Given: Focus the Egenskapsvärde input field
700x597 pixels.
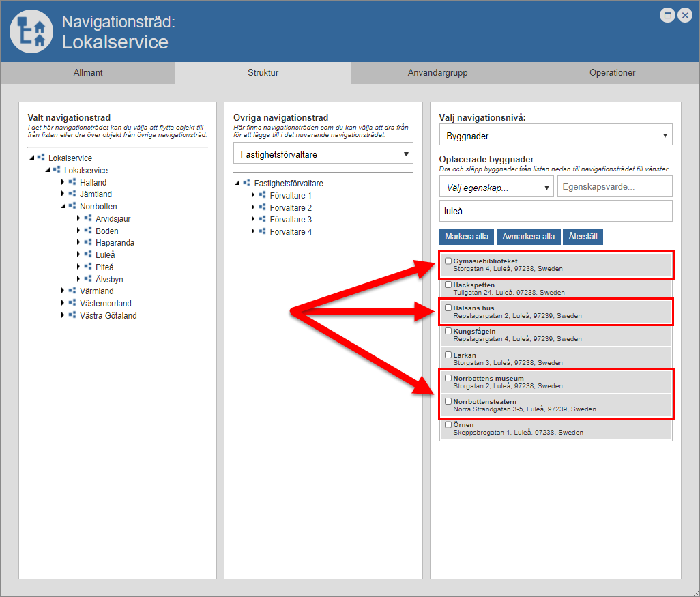Looking at the screenshot, I should click(x=614, y=186).
